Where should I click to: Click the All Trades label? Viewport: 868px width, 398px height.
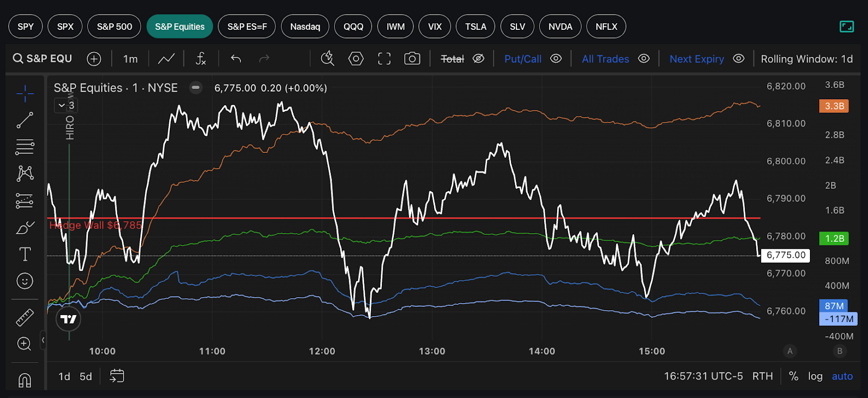(x=605, y=59)
